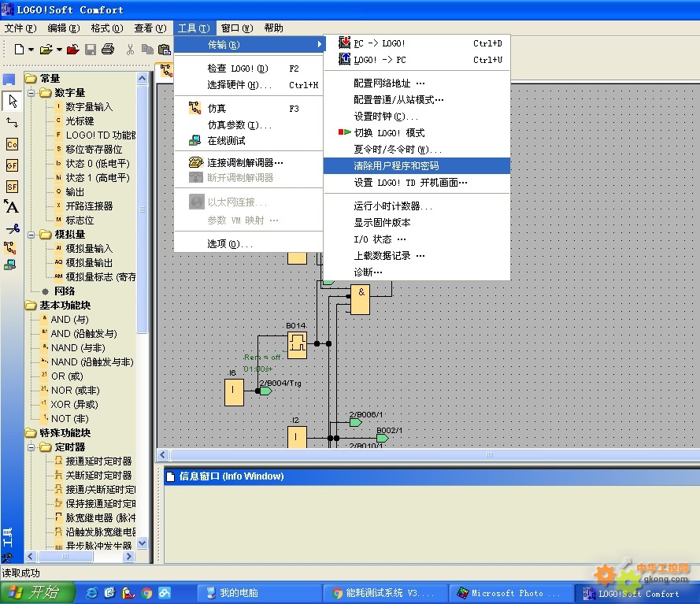Click the Print toolbar icon
This screenshot has height=604, width=700.
tap(108, 49)
